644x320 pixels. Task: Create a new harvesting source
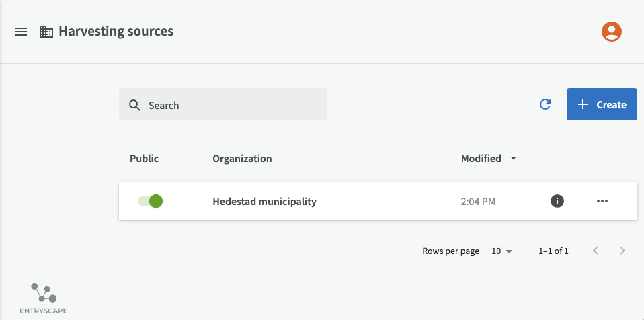pos(602,104)
